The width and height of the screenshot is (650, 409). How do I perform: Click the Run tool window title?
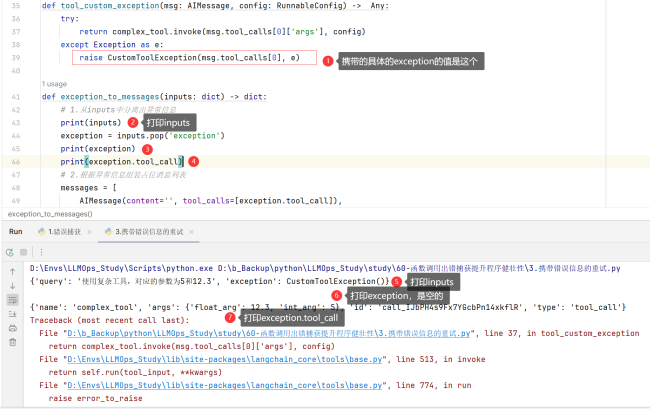point(16,232)
